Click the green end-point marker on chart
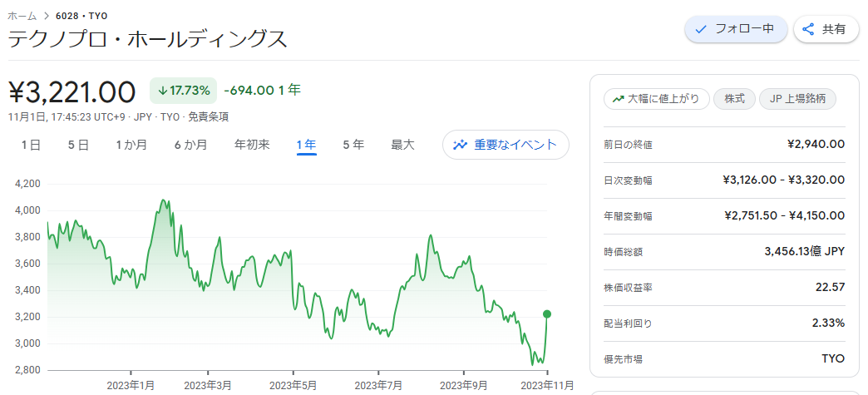The height and width of the screenshot is (395, 868). (547, 314)
